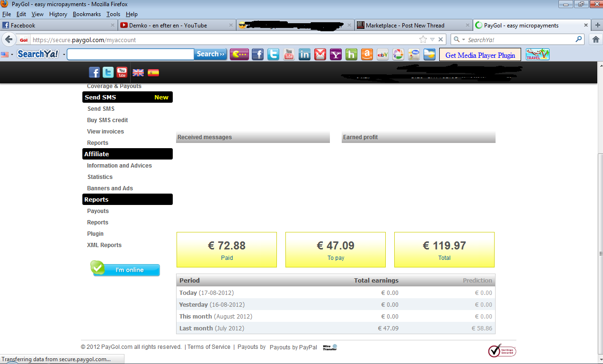Open the YouTube icon in page header
The width and height of the screenshot is (603, 364).
coord(122,72)
